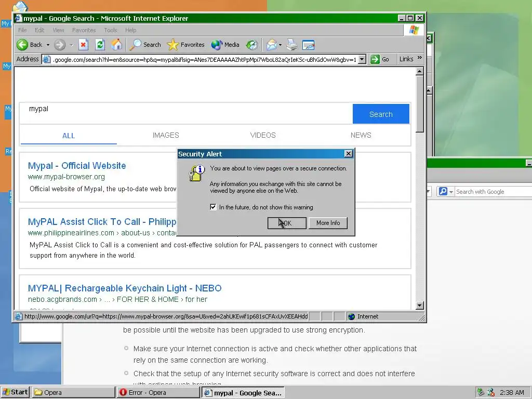Open the File menu
The width and height of the screenshot is (532, 399).
point(22,30)
